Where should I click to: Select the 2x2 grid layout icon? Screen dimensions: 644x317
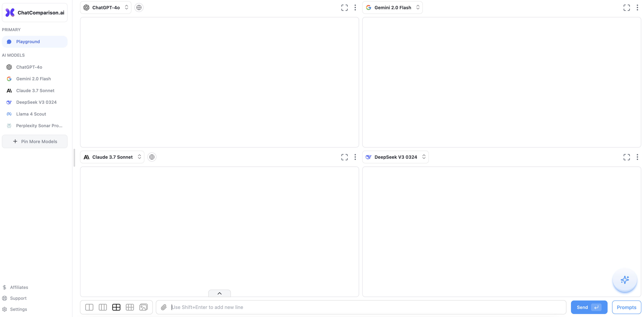click(116, 307)
